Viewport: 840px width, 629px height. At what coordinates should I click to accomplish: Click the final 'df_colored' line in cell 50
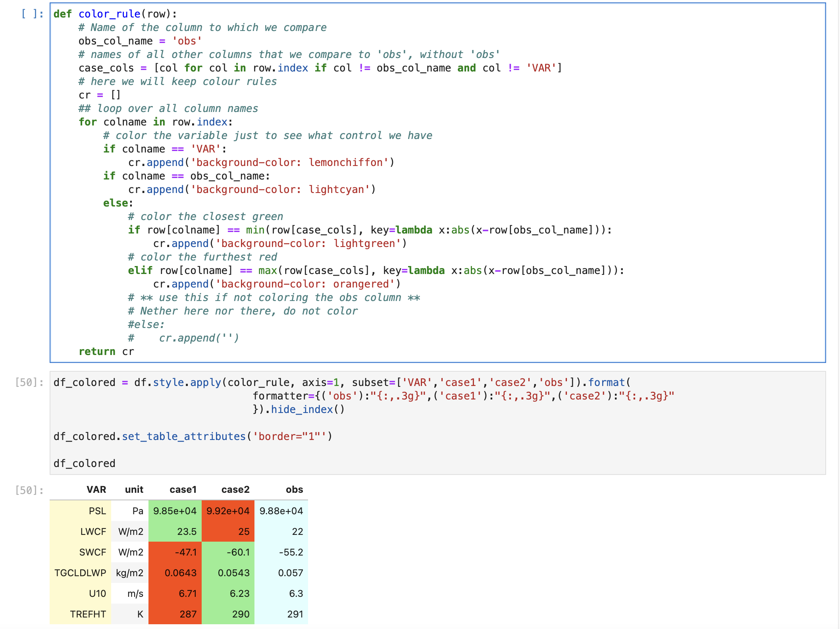(85, 463)
